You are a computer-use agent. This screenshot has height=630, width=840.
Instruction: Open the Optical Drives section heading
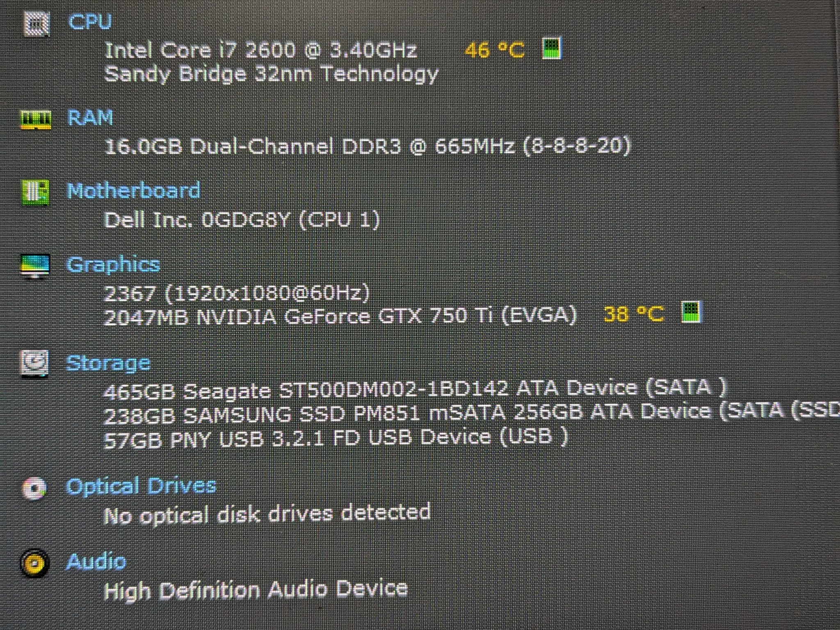[x=141, y=486]
